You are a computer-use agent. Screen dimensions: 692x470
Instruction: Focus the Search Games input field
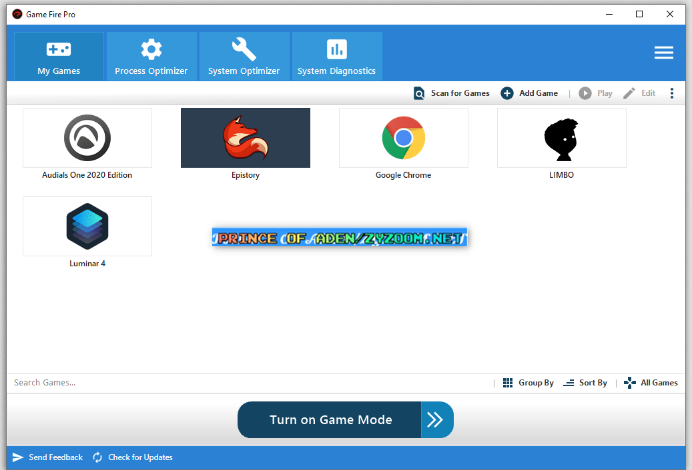(249, 383)
